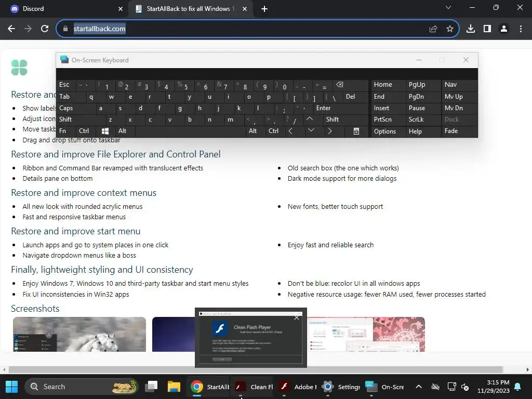The height and width of the screenshot is (399, 532).
Task: Open Task View from the taskbar
Action: (x=151, y=387)
